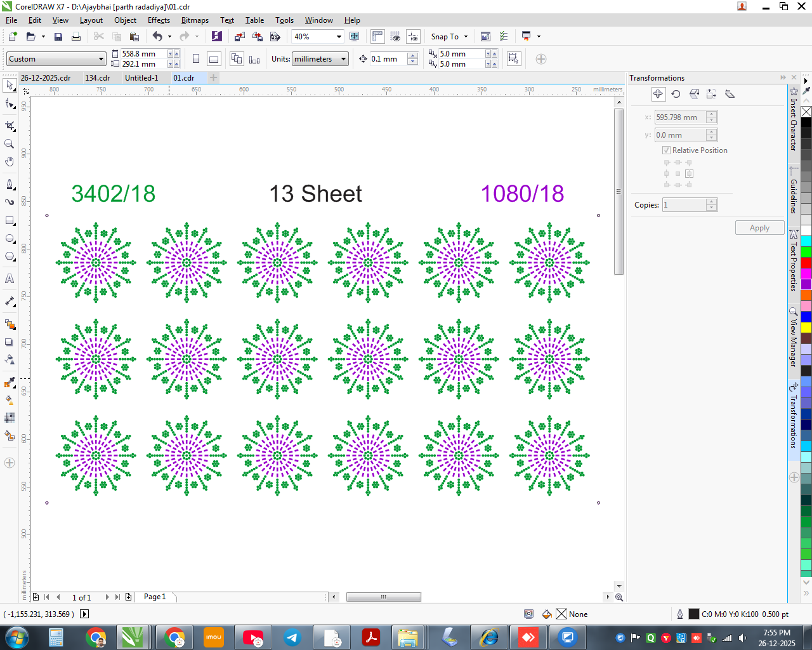Expand the Open file dropdown arrow
812x650 pixels.
(x=43, y=37)
